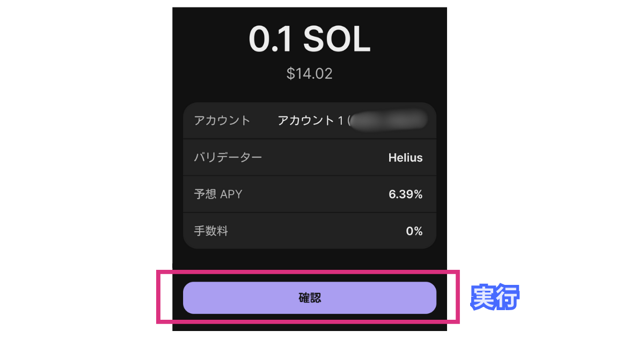Click the 予想 text before APY
Image resolution: width=644 pixels, height=338 pixels.
tap(205, 194)
